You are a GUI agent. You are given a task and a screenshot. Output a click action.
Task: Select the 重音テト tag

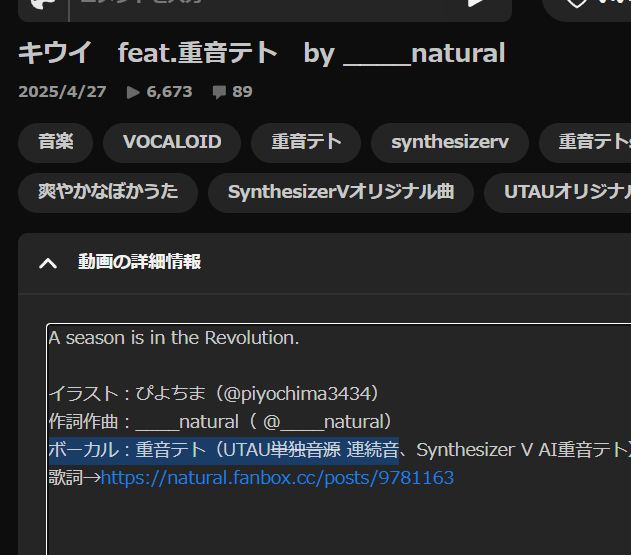306,142
